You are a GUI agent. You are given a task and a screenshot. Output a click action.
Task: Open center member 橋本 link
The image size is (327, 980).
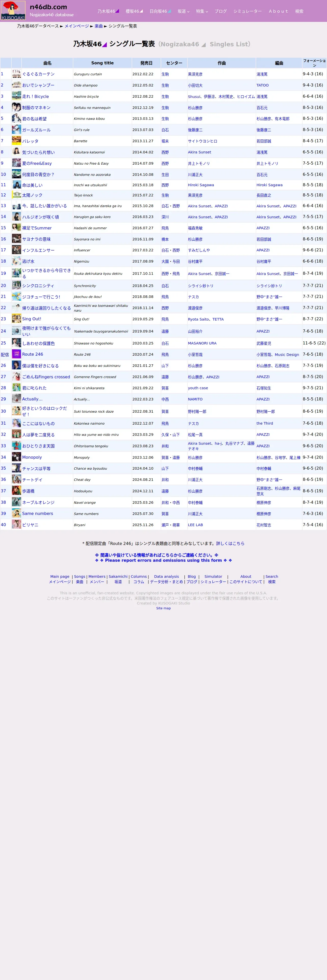click(x=165, y=239)
